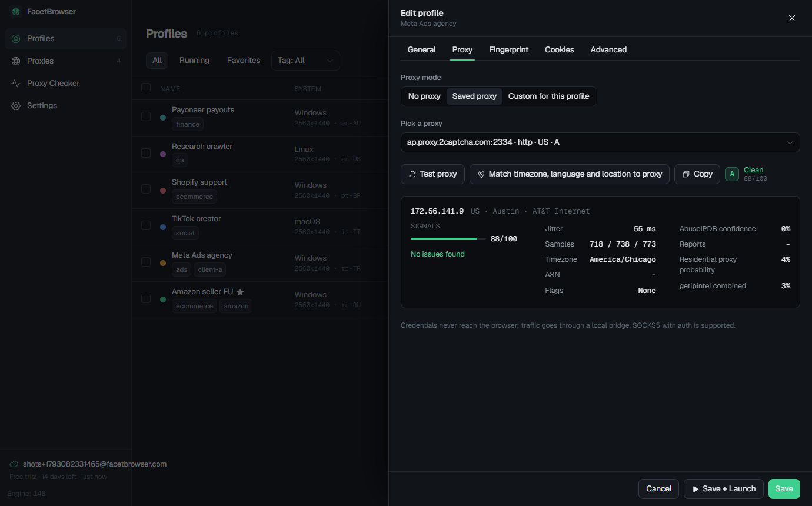Show All profiles filter
Screen dimensions: 812x506
pos(157,61)
